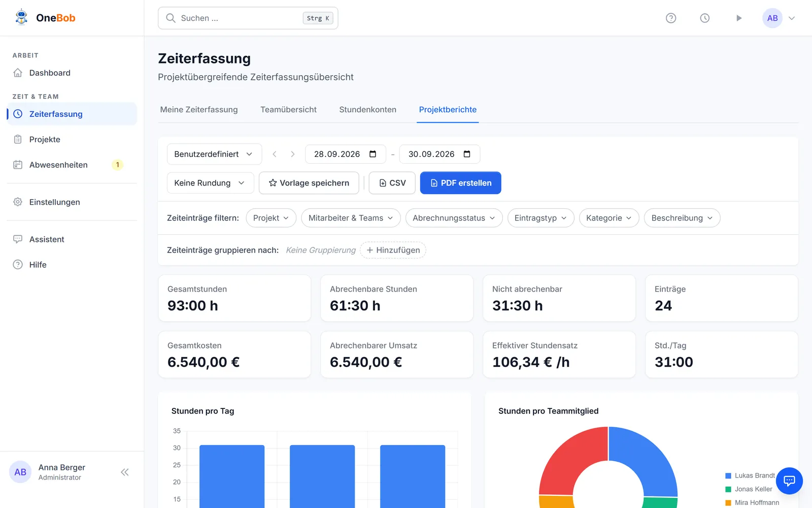The image size is (812, 508).
Task: Open the Benutzerdefiniert period dropdown
Action: click(x=214, y=154)
